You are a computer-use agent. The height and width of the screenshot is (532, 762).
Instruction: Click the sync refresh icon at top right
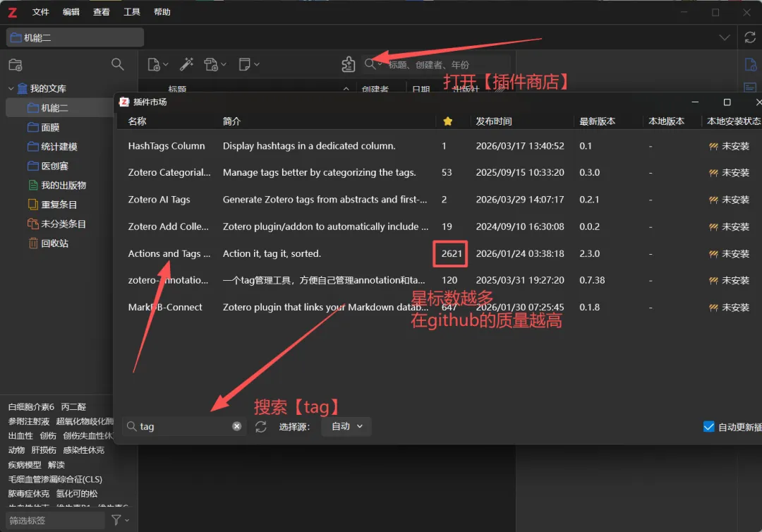(x=750, y=37)
